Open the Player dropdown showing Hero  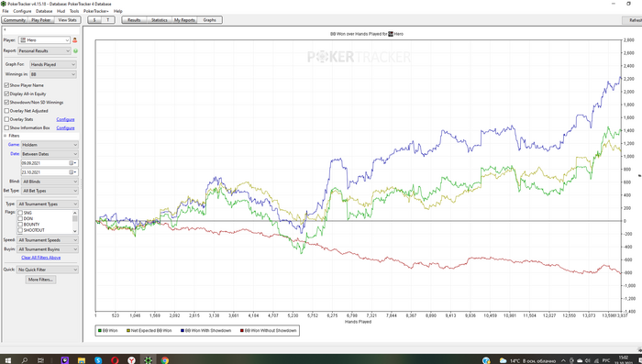[44, 40]
